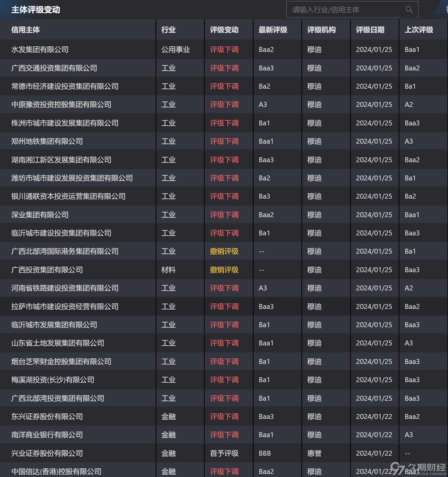Click previous rating A2 for 河南省铁路建设投资
Screen dimensions: 448x477
coord(409,288)
